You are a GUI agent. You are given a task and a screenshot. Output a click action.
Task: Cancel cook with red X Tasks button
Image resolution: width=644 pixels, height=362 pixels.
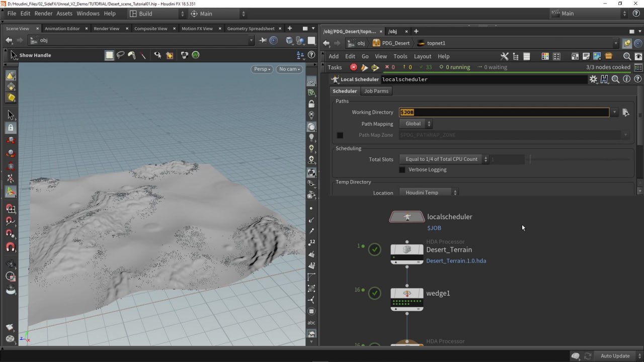354,67
